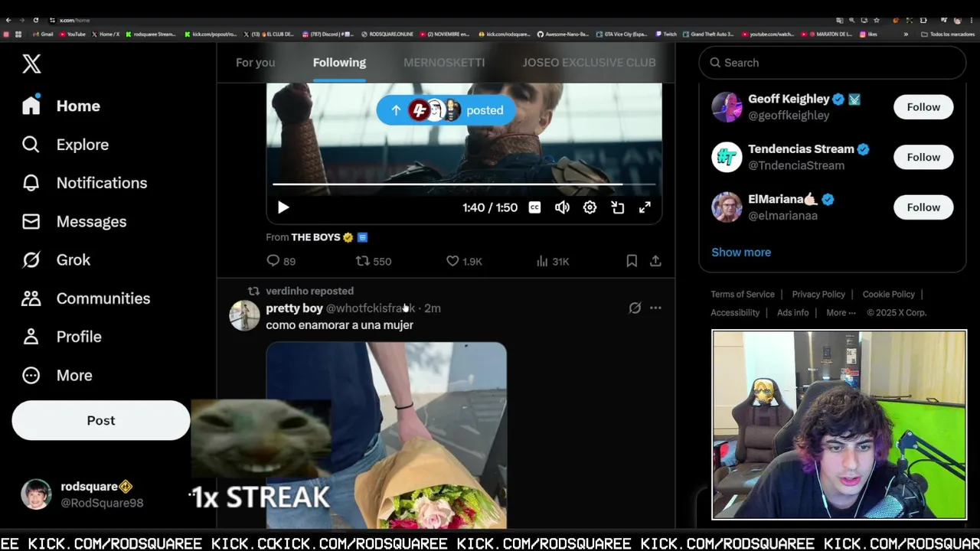Open the JOSEO EXCLUSIVE CLUB tab
The height and width of the screenshot is (551, 980).
pos(589,63)
